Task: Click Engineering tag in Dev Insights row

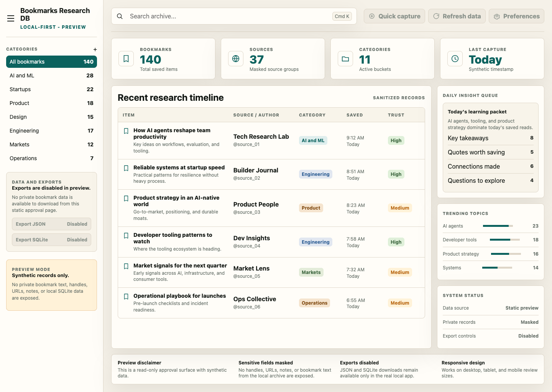Action: point(315,242)
